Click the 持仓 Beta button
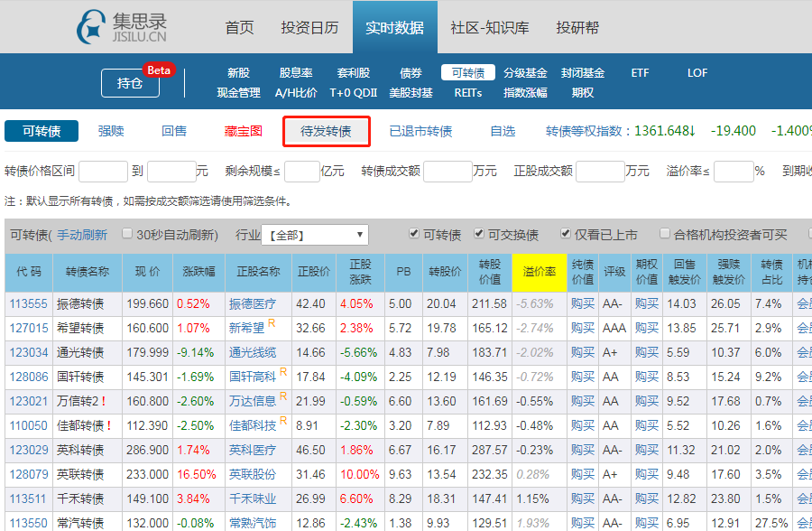The width and height of the screenshot is (812, 531). pyautogui.click(x=130, y=82)
